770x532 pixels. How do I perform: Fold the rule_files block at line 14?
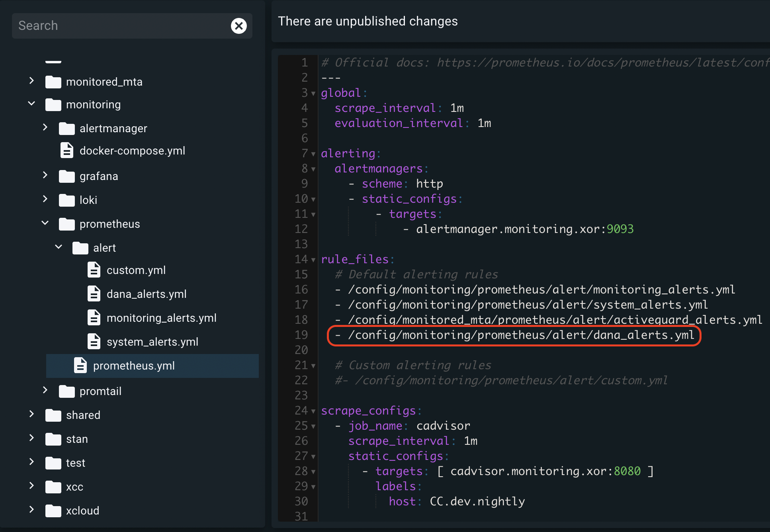click(x=313, y=260)
